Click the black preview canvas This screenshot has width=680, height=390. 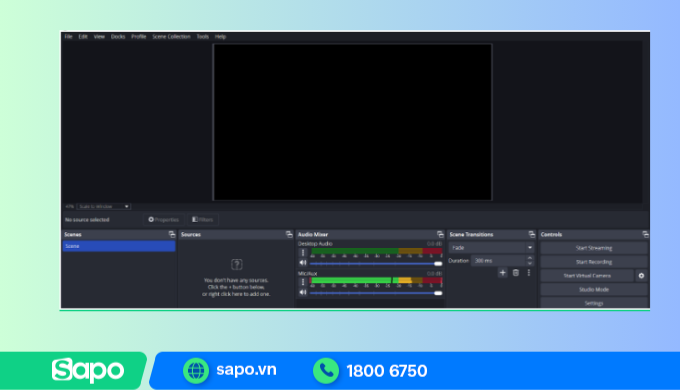pos(352,122)
